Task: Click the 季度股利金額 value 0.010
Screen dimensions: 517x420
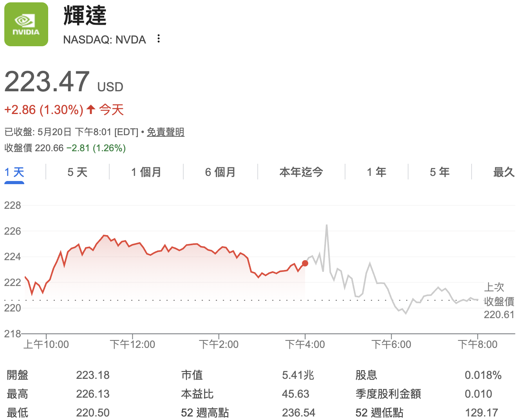Action: (x=478, y=394)
